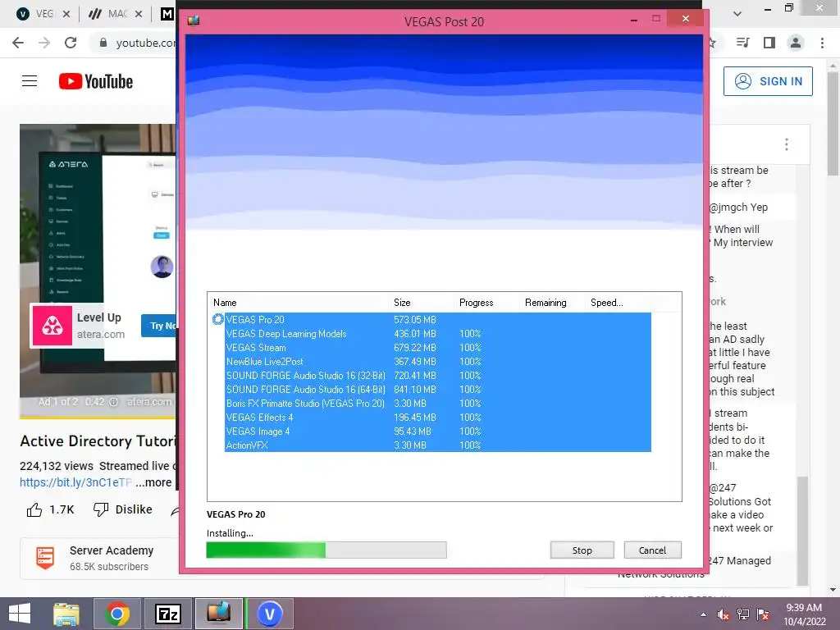Sort list by Size column header
The width and height of the screenshot is (840, 630).
click(421, 303)
